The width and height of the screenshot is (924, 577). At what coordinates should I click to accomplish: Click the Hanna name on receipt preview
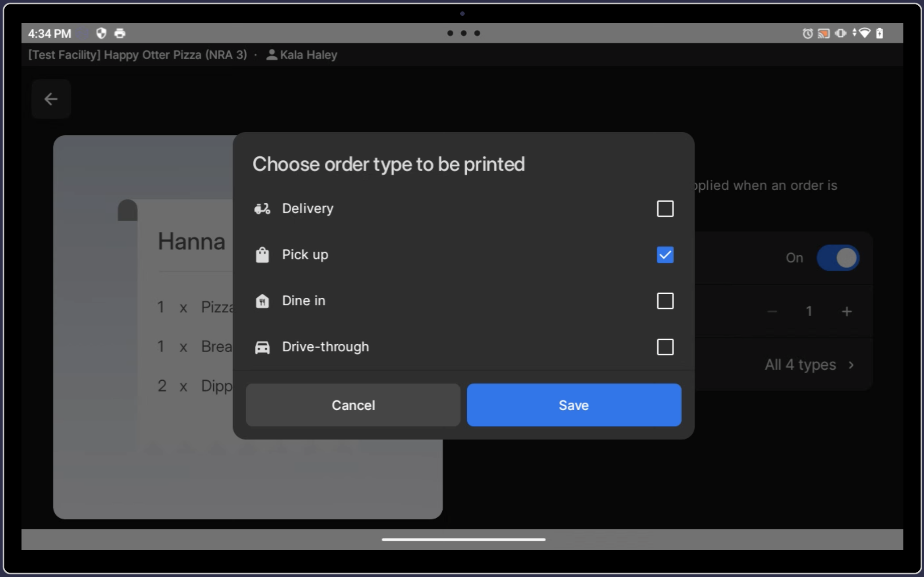[191, 242]
